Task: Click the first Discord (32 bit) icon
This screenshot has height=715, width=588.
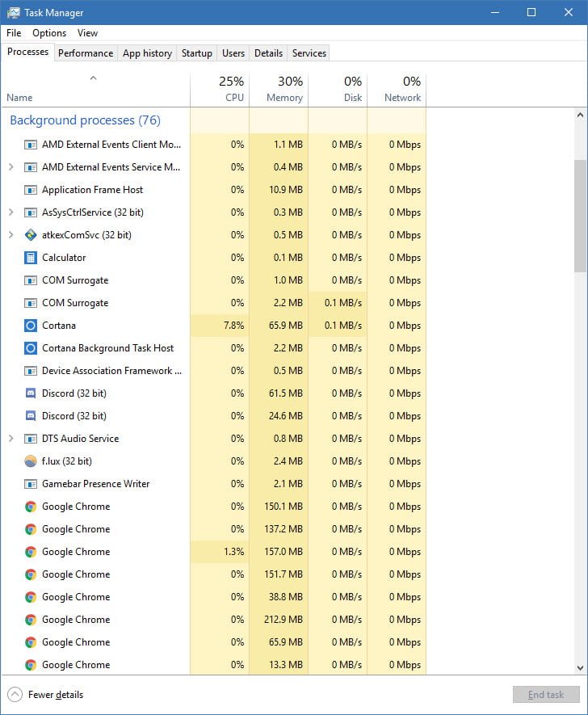Action: [31, 393]
